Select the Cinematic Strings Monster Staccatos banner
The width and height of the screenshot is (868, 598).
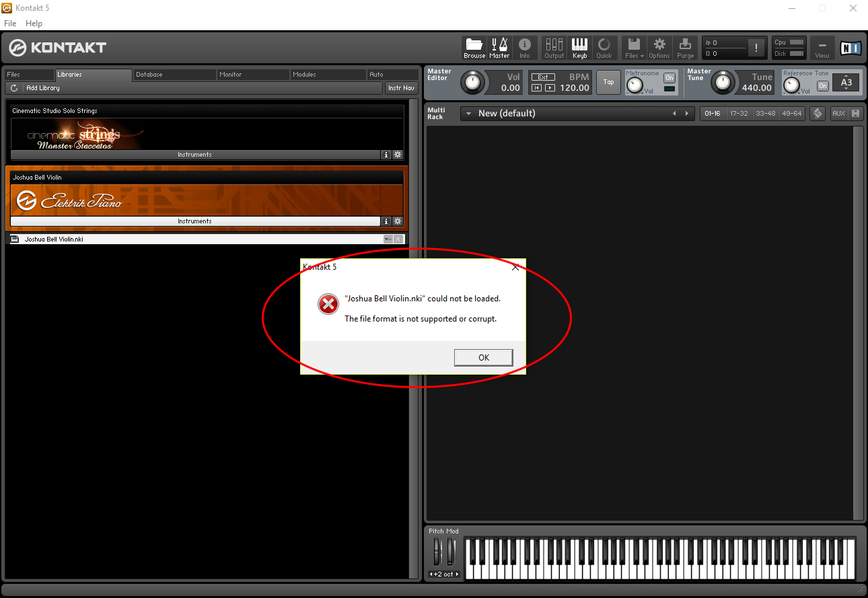207,135
